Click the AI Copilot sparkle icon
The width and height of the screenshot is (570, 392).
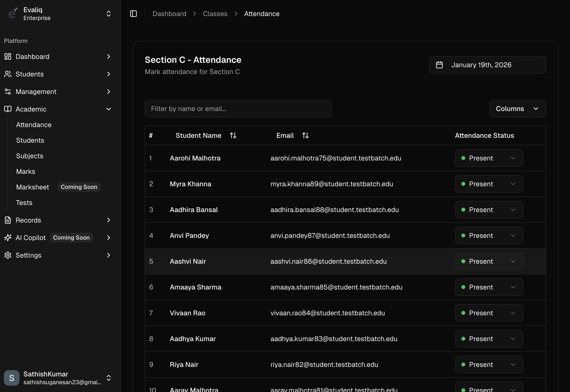(x=8, y=237)
